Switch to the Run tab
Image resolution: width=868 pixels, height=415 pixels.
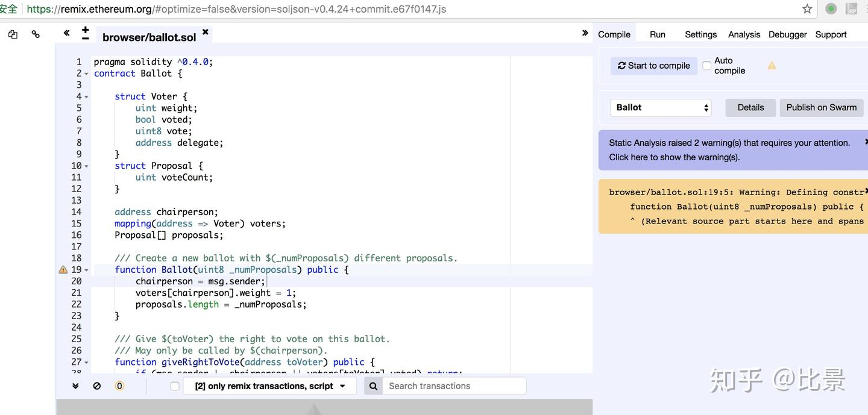tap(657, 34)
